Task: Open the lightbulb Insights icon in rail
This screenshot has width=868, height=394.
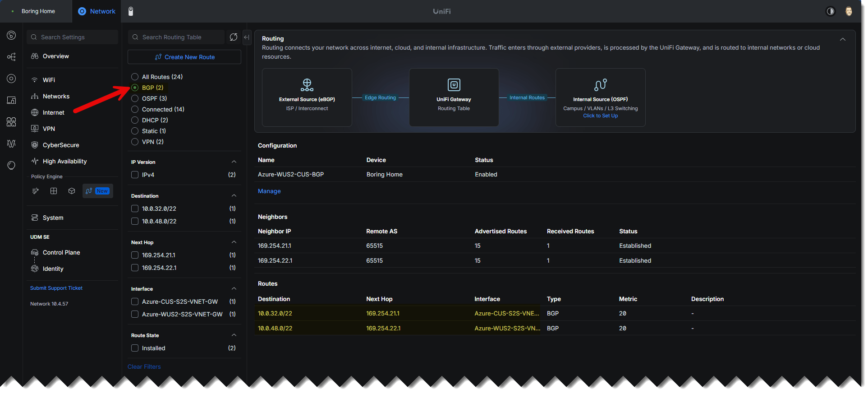Action: tap(11, 165)
